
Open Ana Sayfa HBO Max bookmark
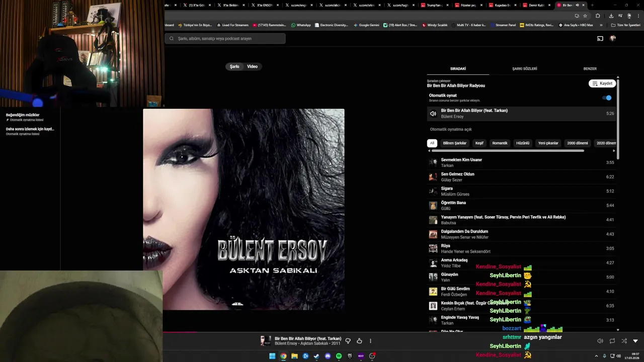pyautogui.click(x=576, y=25)
